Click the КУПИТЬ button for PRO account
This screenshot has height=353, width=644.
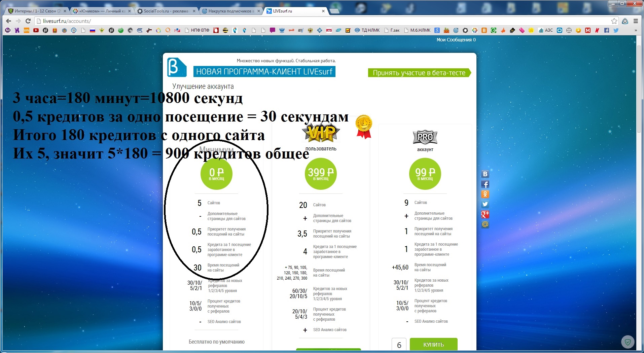[x=433, y=345]
